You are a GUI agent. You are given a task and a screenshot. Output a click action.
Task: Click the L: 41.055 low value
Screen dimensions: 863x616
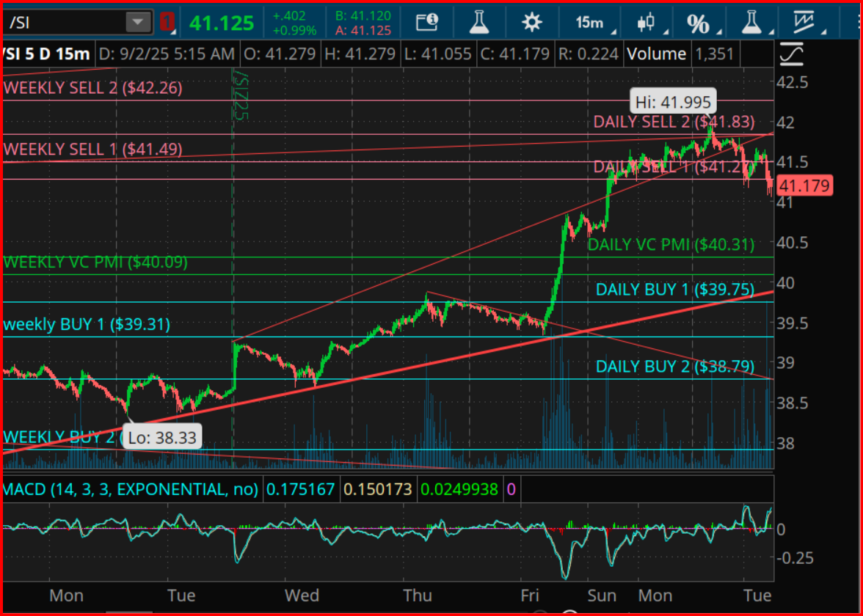click(x=437, y=54)
